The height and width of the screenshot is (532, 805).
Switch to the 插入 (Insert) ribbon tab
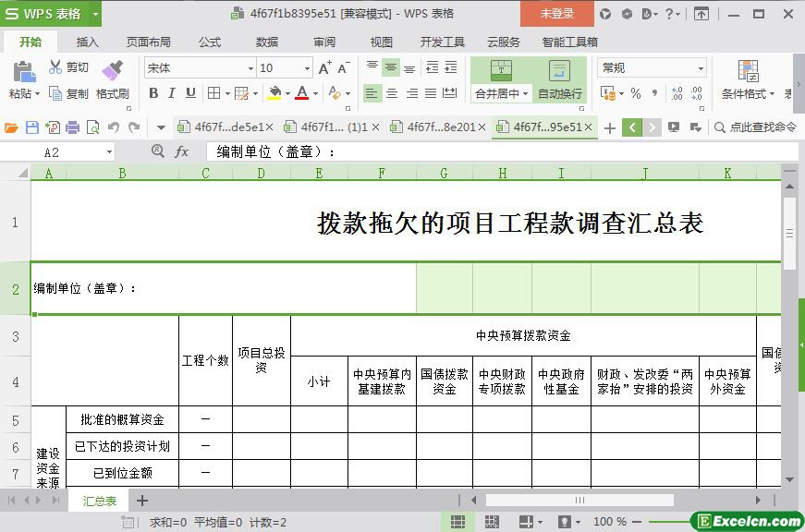pyautogui.click(x=87, y=42)
